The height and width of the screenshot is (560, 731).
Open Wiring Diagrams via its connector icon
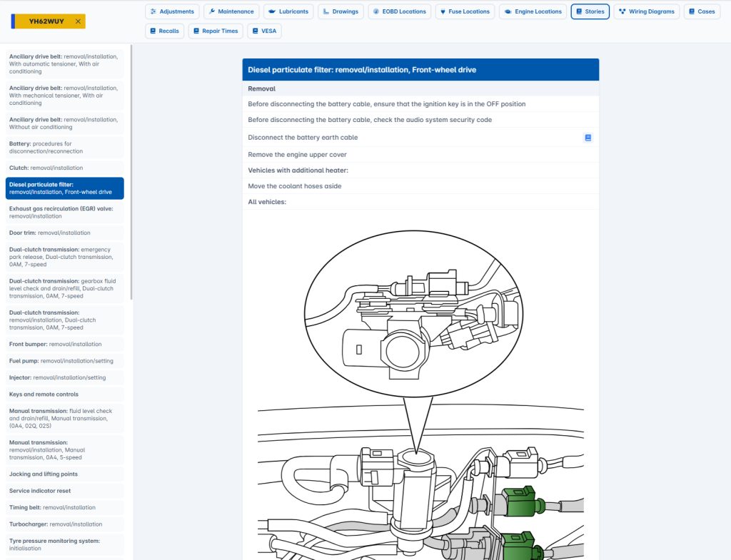pyautogui.click(x=623, y=11)
